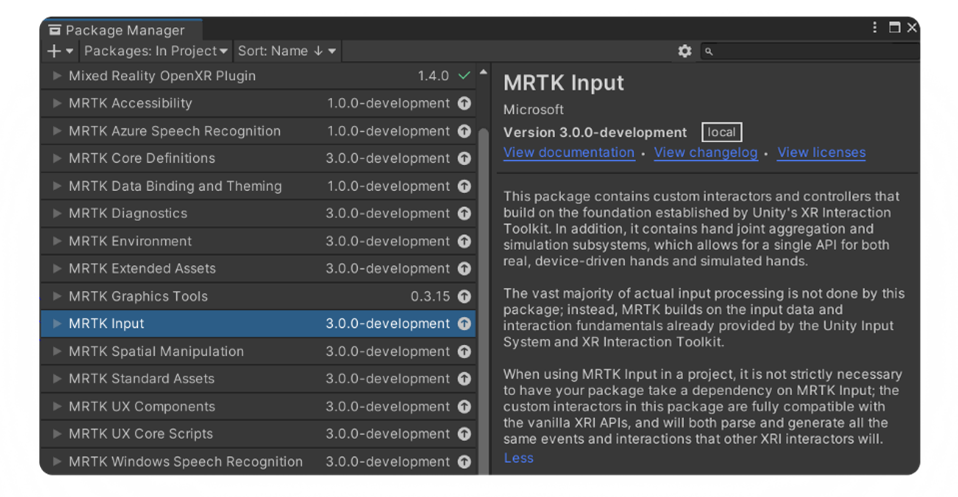
Task: Open the settings gear menu
Action: coord(684,51)
